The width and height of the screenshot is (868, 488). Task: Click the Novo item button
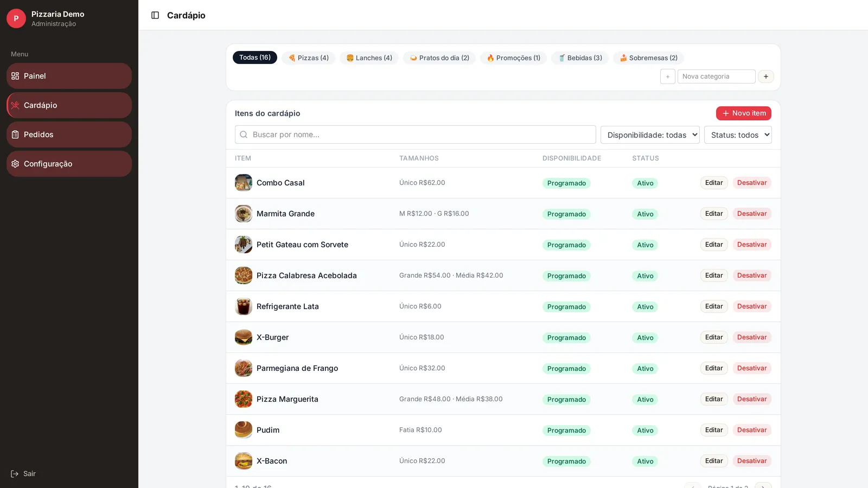[744, 113]
